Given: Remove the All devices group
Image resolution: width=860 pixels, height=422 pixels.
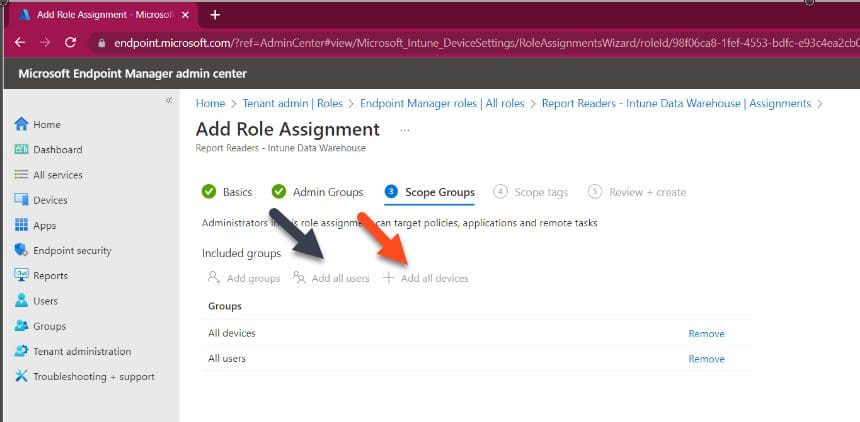Looking at the screenshot, I should 706,334.
